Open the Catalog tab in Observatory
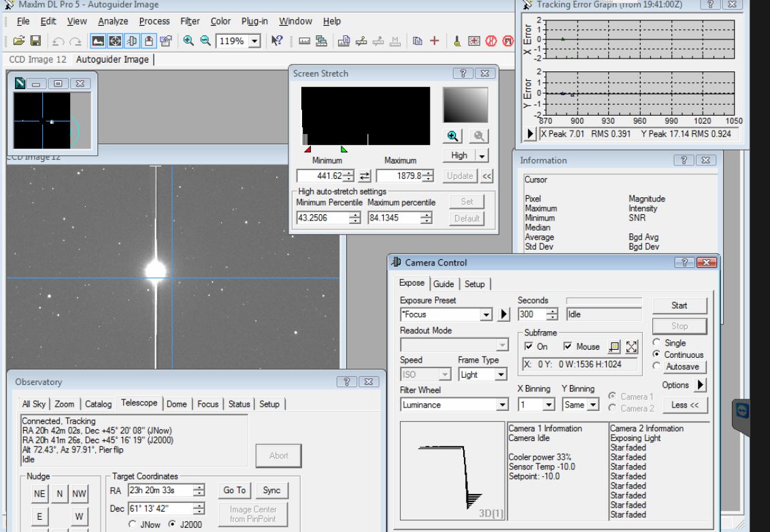Image resolution: width=770 pixels, height=532 pixels. click(x=98, y=404)
